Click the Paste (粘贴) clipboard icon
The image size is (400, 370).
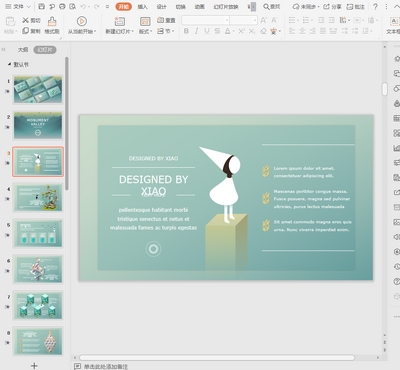pyautogui.click(x=10, y=22)
